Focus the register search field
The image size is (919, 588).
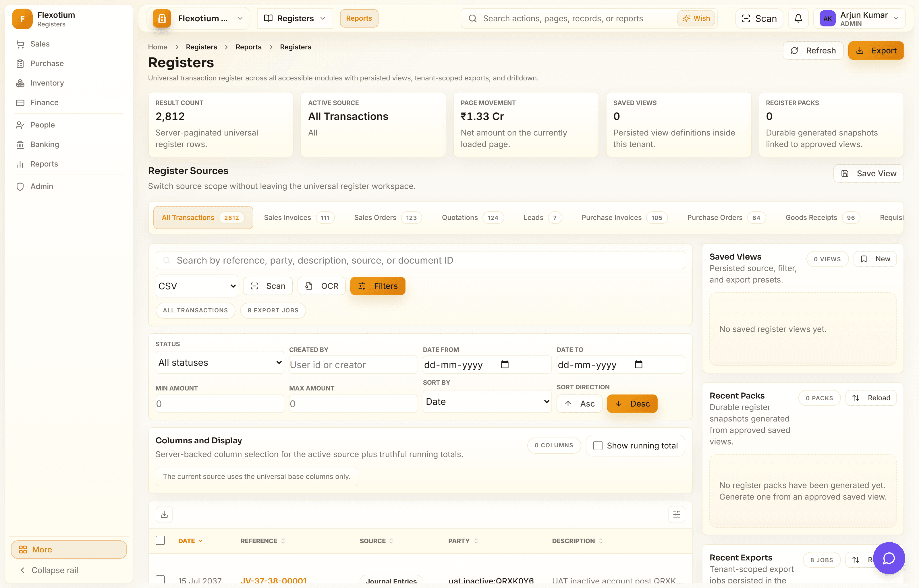[x=420, y=260]
